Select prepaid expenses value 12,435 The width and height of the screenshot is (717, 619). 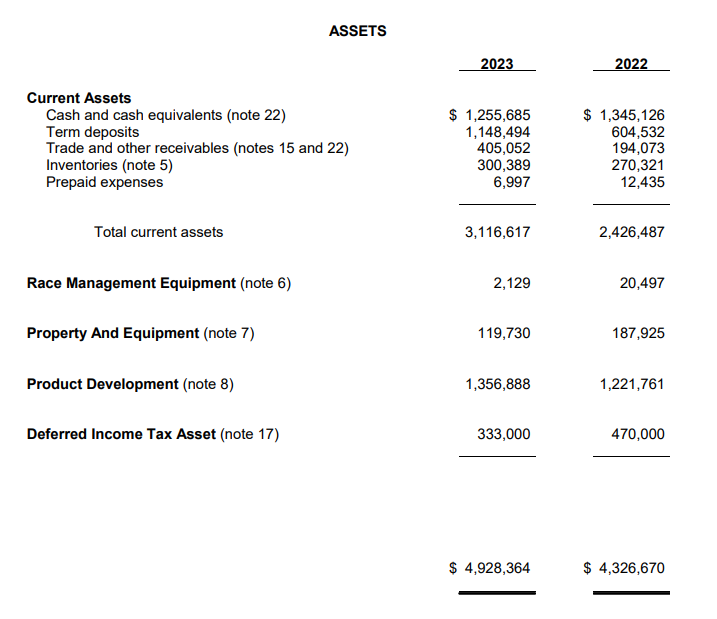pos(642,182)
